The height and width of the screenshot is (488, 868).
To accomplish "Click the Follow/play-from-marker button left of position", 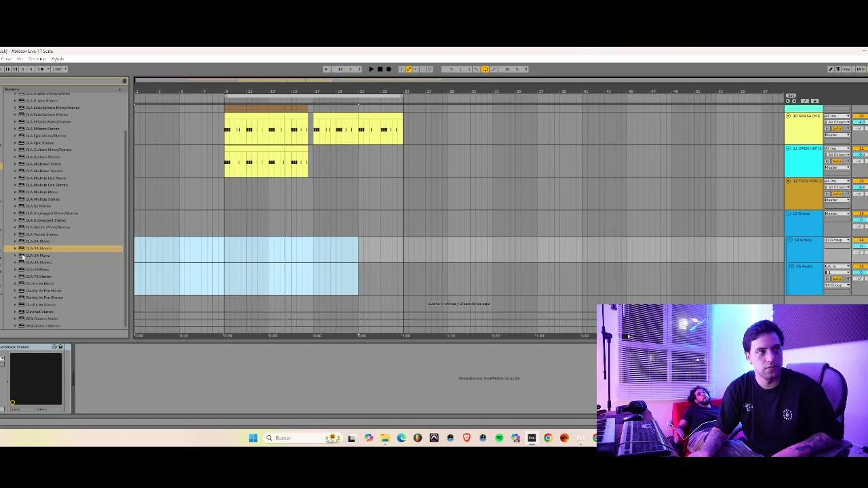I will click(x=326, y=69).
